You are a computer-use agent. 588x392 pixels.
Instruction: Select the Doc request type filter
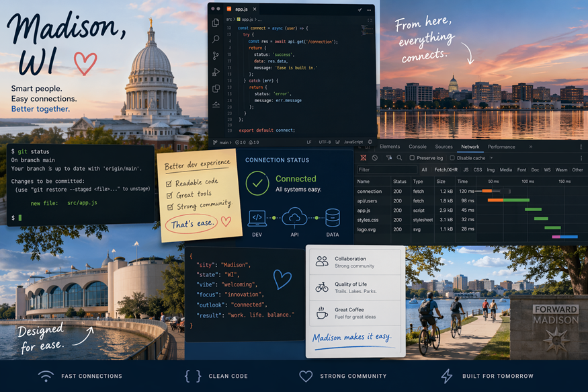tap(535, 169)
